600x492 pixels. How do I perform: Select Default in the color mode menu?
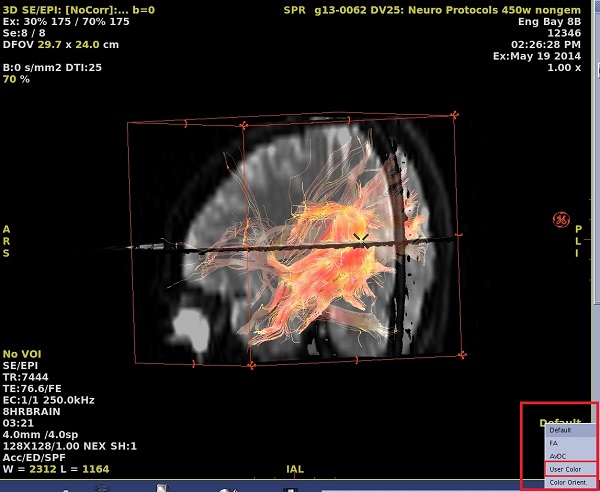point(560,430)
